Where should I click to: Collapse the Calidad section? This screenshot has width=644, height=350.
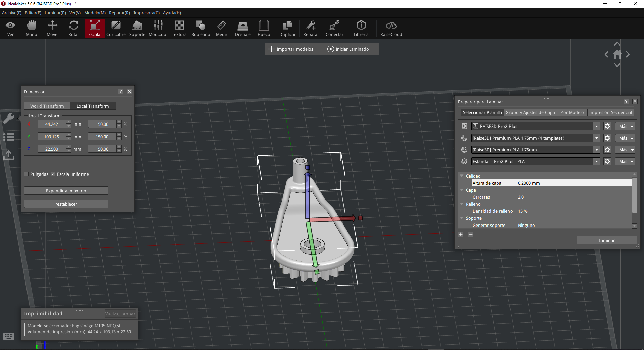(462, 176)
